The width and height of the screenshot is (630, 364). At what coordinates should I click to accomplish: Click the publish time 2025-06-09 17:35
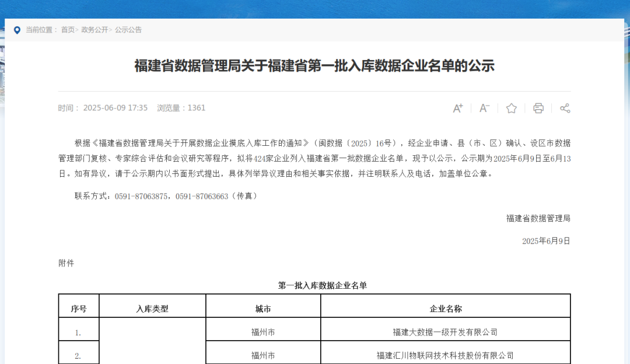(115, 108)
